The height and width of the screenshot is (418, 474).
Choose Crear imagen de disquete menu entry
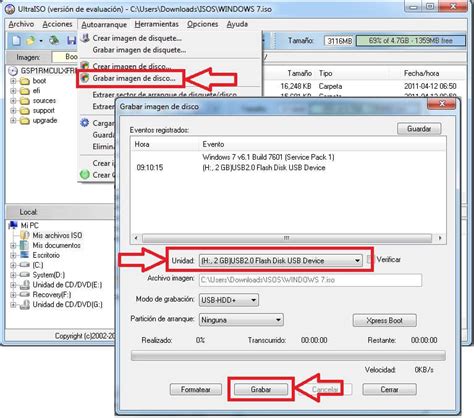point(137,38)
